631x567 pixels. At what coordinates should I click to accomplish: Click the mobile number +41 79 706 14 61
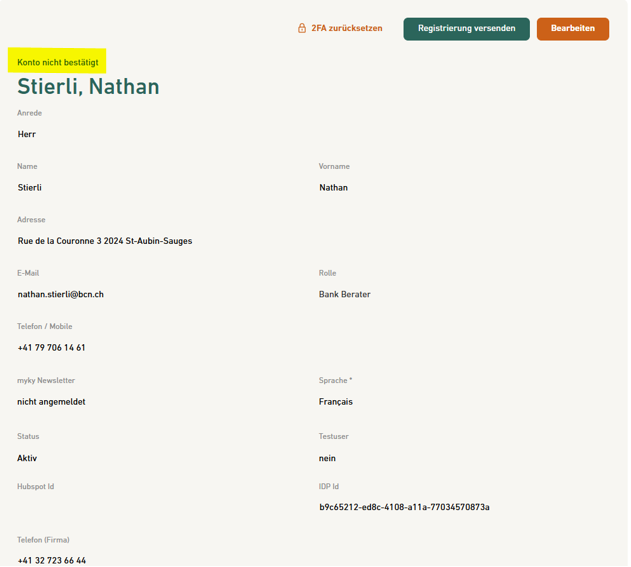(x=52, y=348)
